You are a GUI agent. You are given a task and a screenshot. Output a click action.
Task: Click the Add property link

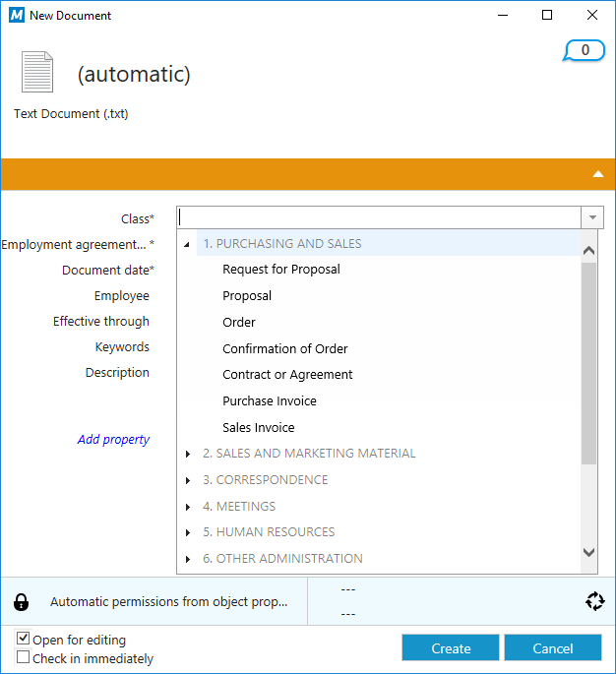(x=113, y=439)
